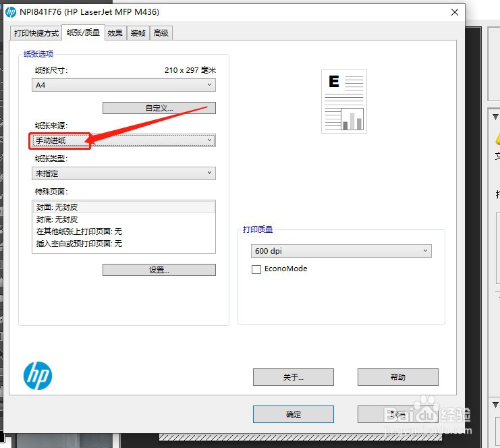Click the 帮助 button

point(398,377)
